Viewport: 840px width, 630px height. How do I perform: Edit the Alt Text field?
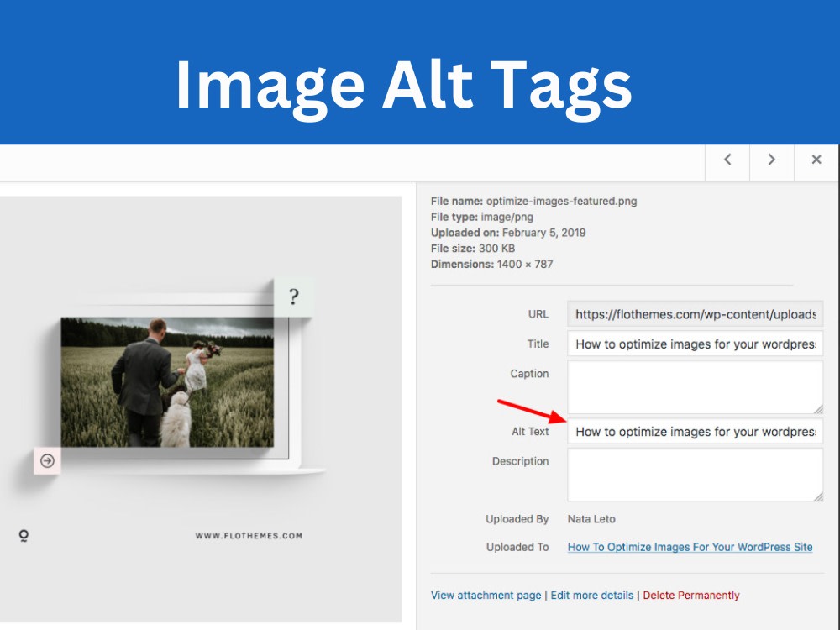(695, 432)
